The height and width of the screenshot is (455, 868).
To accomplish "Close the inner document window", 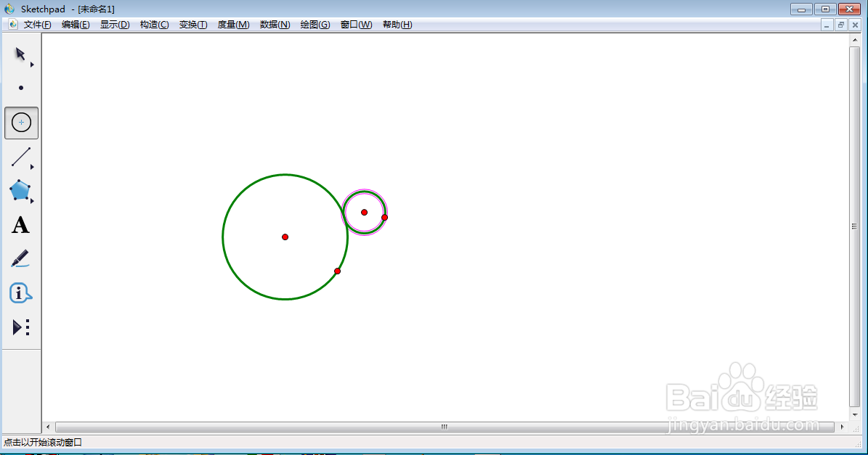I will [x=855, y=25].
